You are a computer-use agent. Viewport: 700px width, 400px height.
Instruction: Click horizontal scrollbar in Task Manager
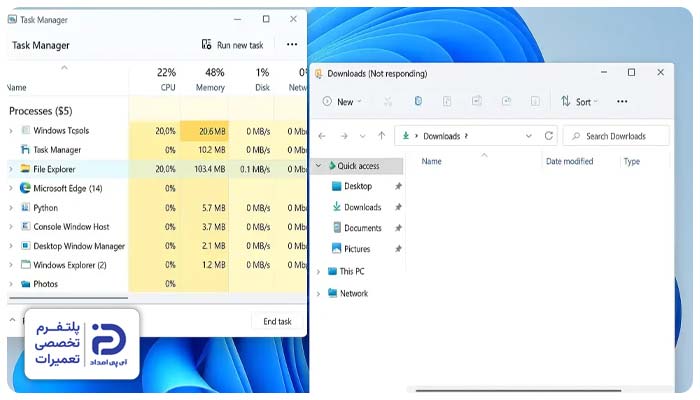(x=68, y=298)
